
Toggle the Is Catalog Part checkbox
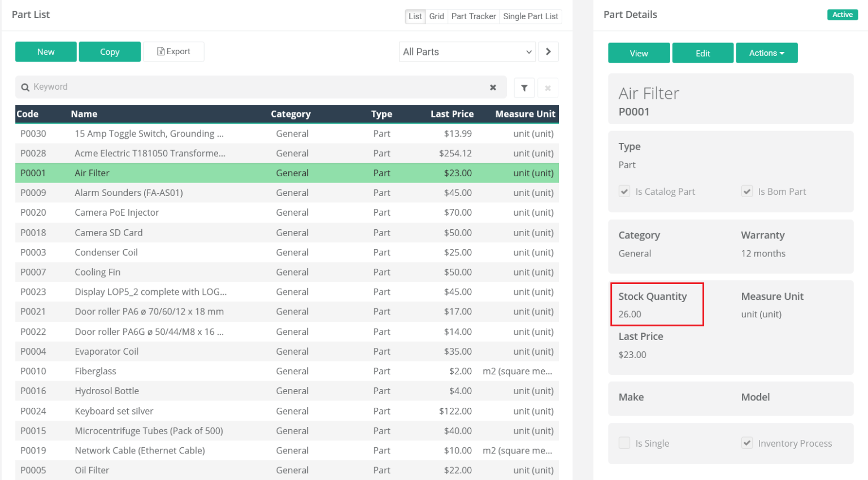coord(624,191)
